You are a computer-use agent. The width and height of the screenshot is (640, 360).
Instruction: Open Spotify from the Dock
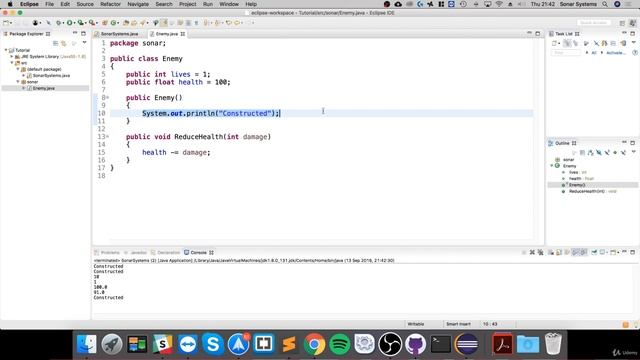(340, 344)
